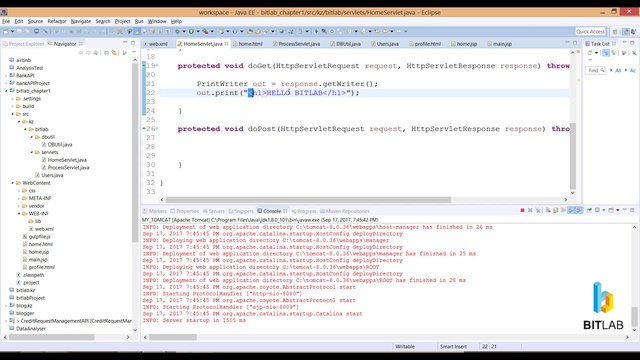This screenshot has width=640, height=360.
Task: Minimize the Navigator panel
Action: point(125,43)
